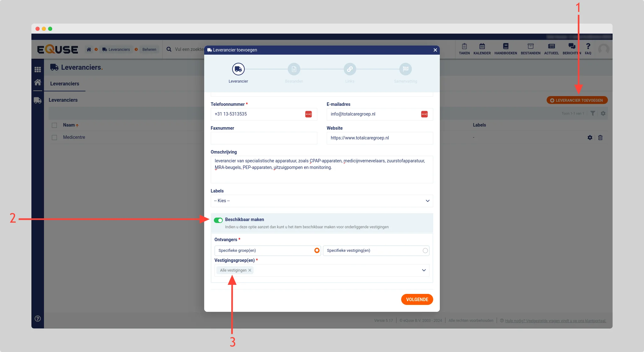Click the sidebar truck icon
The height and width of the screenshot is (352, 644).
click(x=38, y=100)
